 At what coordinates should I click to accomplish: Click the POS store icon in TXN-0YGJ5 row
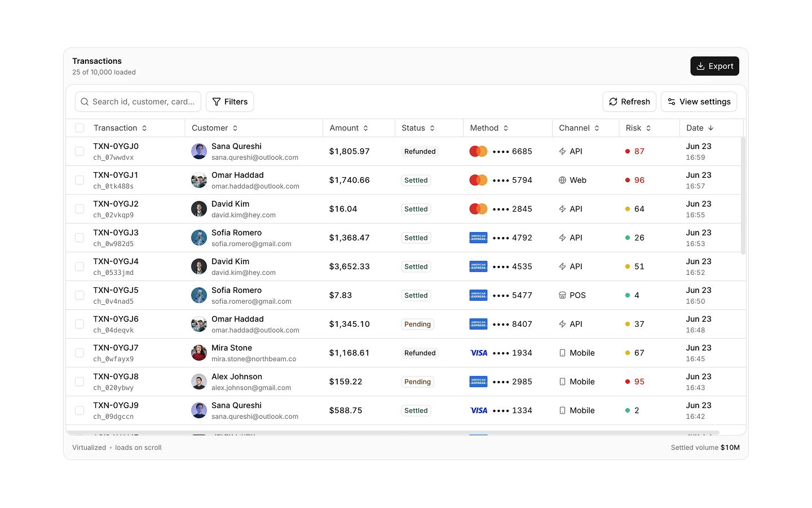[x=562, y=295]
